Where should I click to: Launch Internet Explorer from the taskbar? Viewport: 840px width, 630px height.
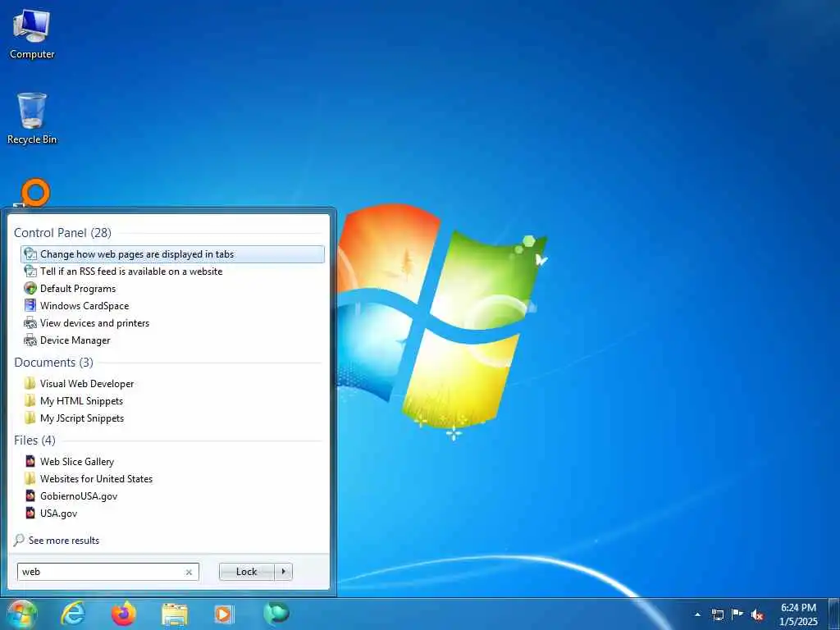coord(73,614)
